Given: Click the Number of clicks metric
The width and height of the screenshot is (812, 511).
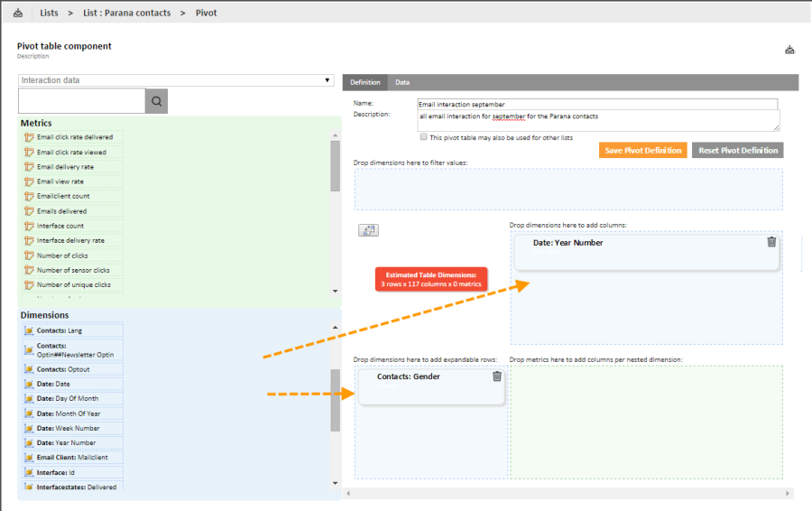Looking at the screenshot, I should [x=62, y=255].
